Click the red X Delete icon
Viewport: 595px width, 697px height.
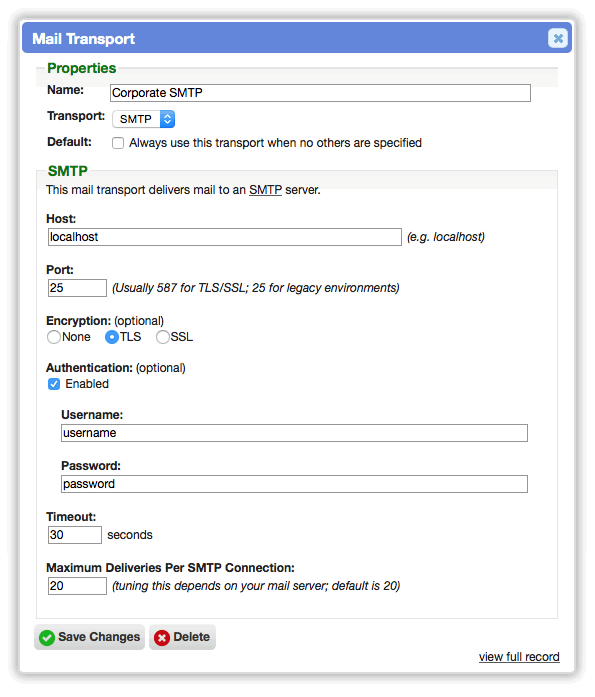click(162, 637)
